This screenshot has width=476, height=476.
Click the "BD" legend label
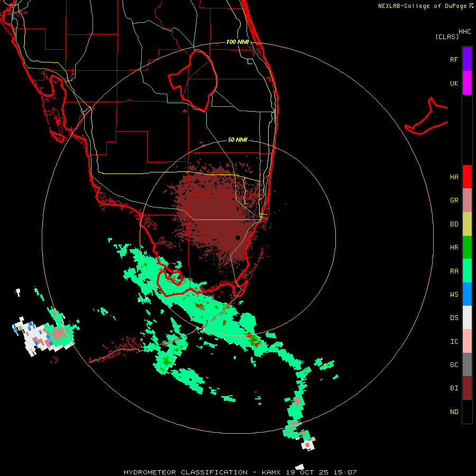454,224
